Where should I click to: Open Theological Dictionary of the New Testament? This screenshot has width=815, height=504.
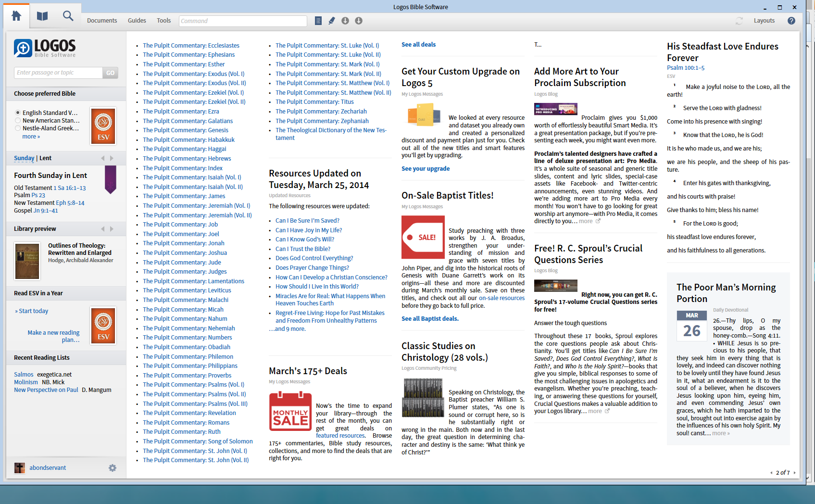pyautogui.click(x=331, y=134)
